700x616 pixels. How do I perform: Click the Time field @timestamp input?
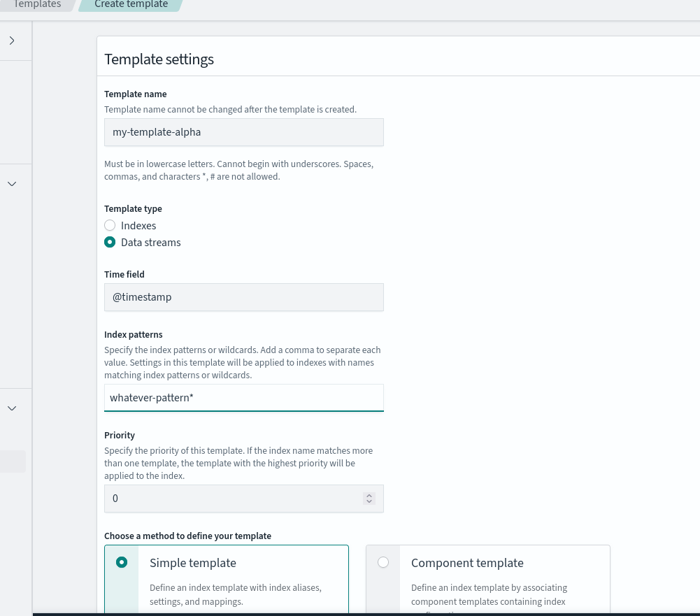coord(243,296)
